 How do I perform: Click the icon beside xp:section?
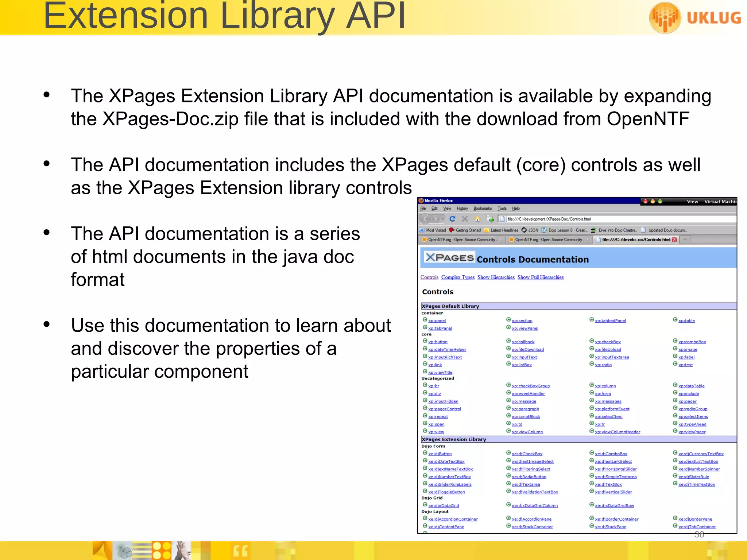tap(508, 320)
